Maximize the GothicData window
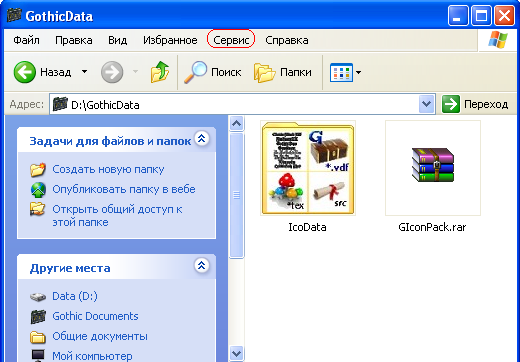 [x=481, y=15]
